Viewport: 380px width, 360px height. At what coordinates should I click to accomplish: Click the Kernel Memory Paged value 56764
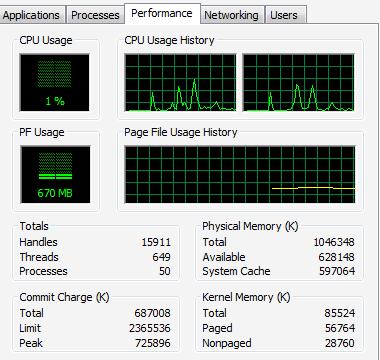(340, 328)
